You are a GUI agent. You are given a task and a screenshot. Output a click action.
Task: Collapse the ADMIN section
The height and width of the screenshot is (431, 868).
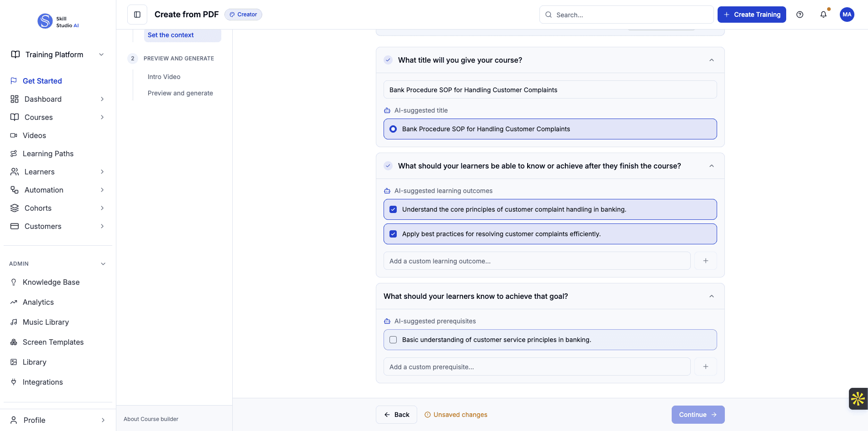tap(103, 263)
